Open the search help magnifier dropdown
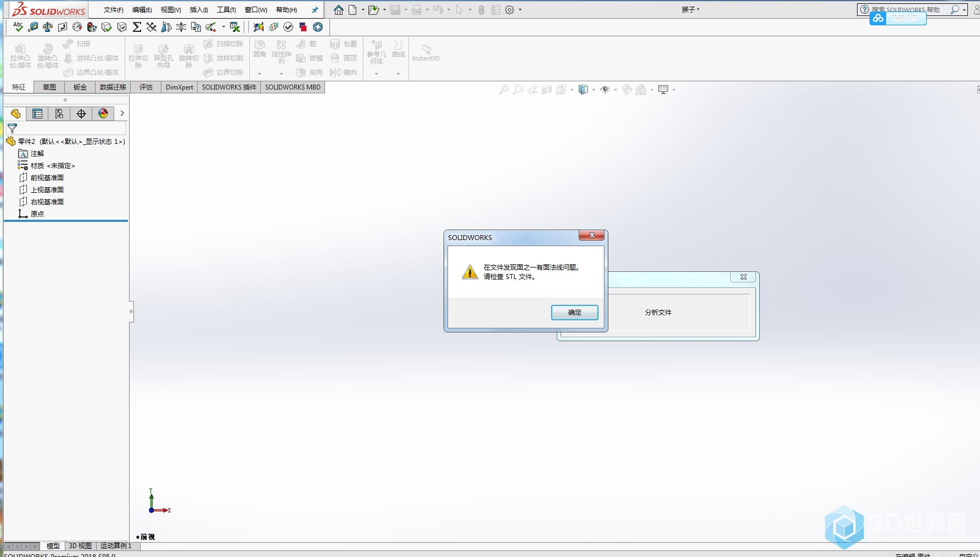 coord(964,10)
